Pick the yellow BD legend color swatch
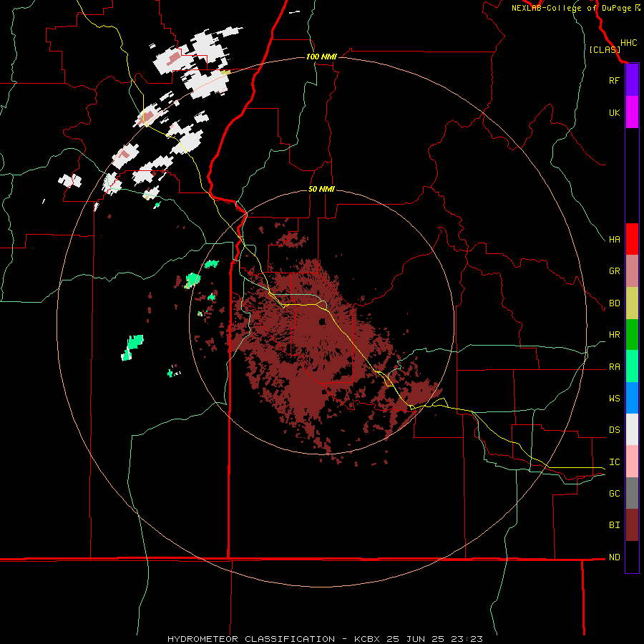The image size is (644, 644). click(632, 303)
